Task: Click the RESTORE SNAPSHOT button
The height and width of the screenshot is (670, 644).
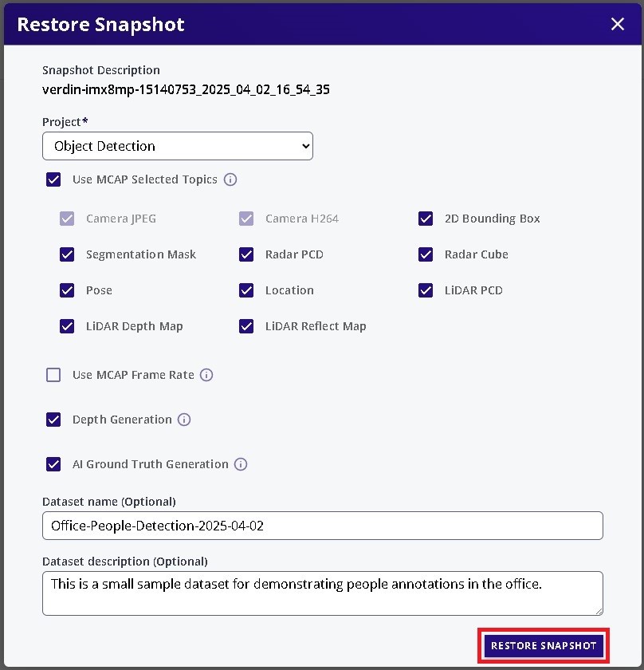Action: (544, 645)
